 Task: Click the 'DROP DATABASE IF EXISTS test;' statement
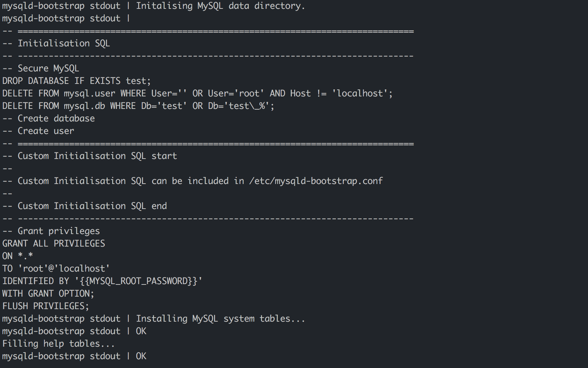[x=76, y=81]
